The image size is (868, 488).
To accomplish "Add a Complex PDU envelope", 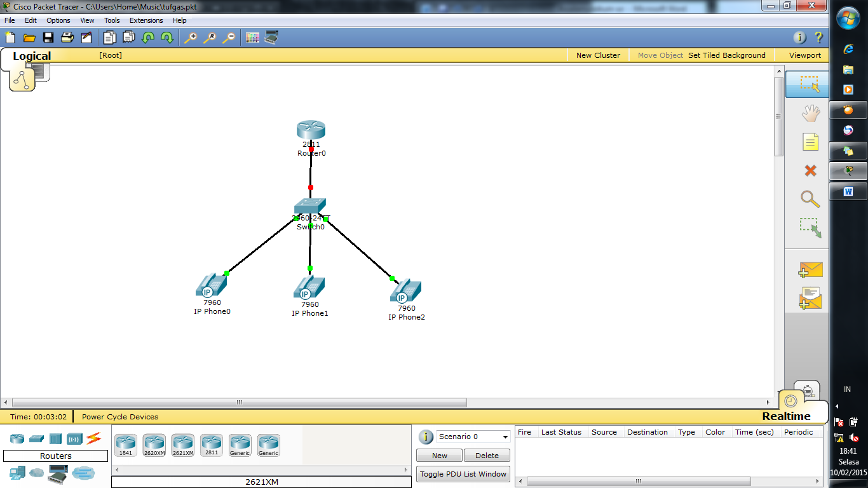I will click(810, 299).
